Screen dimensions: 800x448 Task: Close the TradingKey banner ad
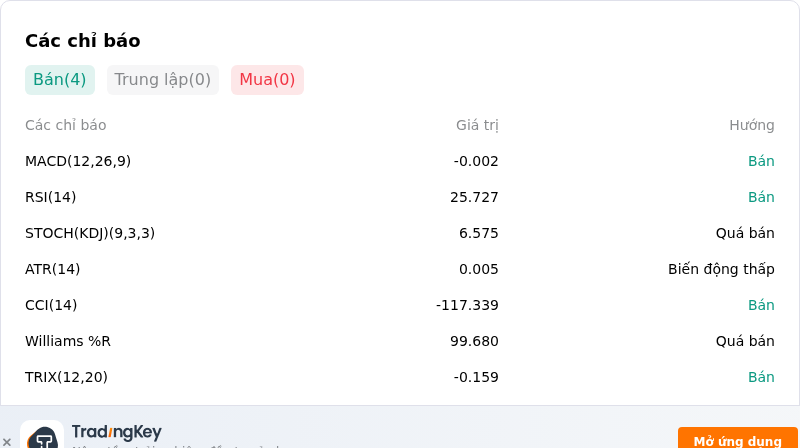click(x=7, y=442)
